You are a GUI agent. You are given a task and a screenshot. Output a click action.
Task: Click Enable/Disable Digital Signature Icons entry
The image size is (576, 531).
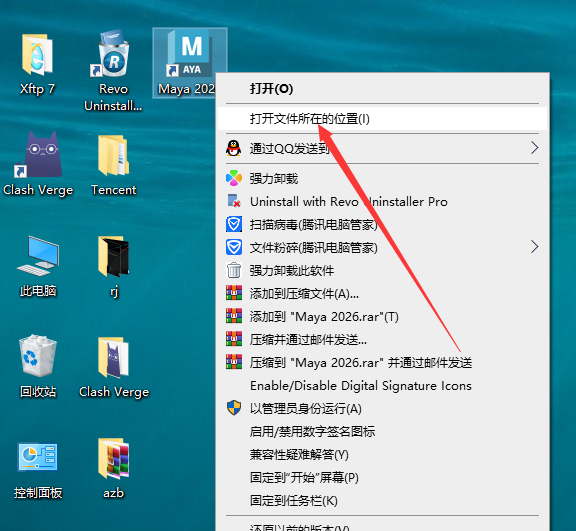[382, 386]
